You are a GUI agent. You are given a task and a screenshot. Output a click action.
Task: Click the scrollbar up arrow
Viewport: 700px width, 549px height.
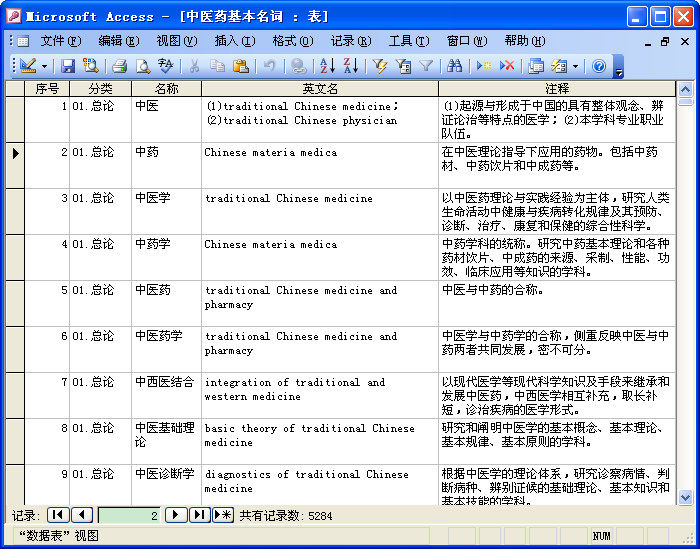[686, 90]
